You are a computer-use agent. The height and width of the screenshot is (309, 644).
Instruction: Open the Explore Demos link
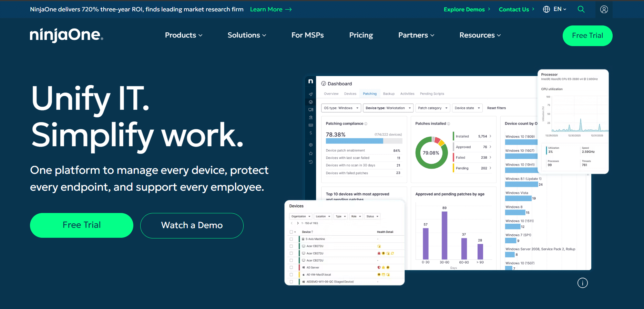point(467,9)
